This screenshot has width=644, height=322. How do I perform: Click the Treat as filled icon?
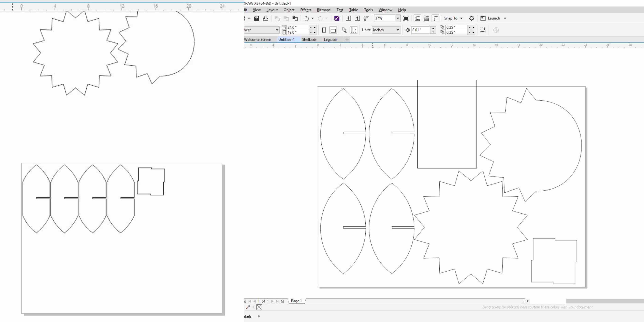point(483,30)
